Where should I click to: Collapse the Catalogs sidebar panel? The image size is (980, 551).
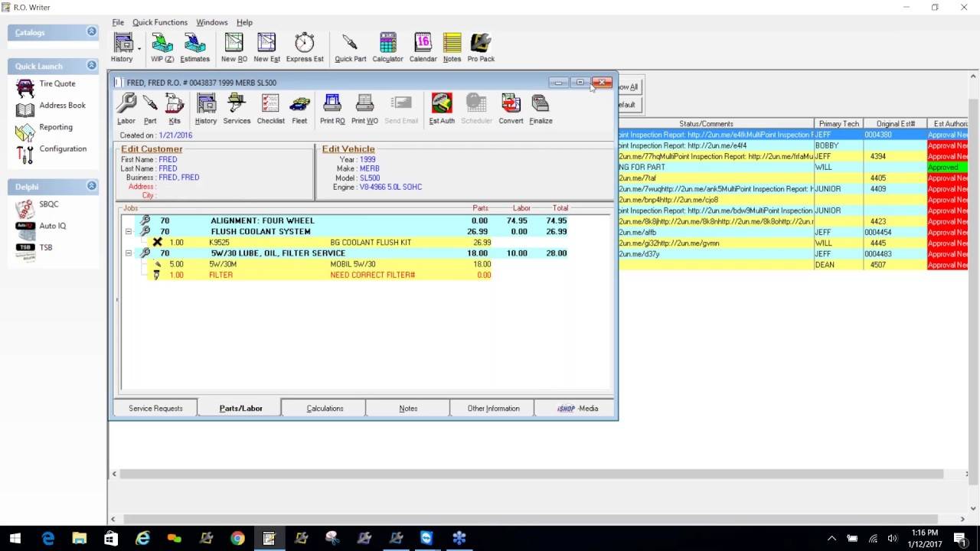(92, 32)
